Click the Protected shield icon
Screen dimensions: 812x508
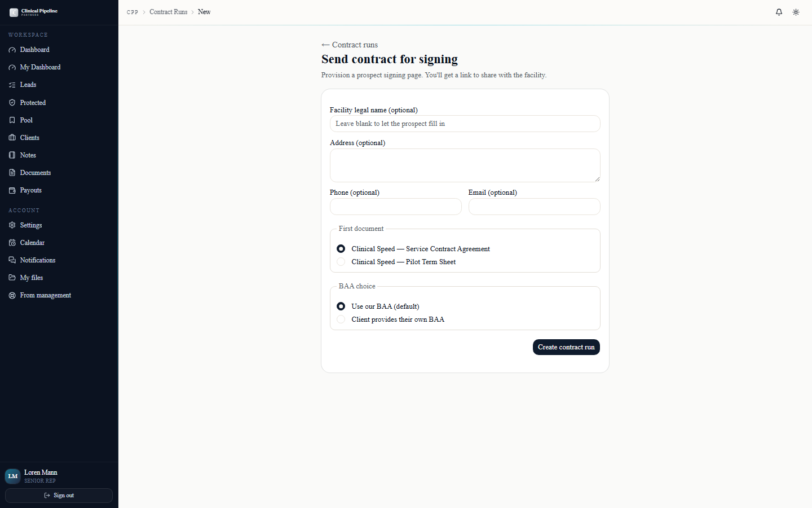pos(12,103)
